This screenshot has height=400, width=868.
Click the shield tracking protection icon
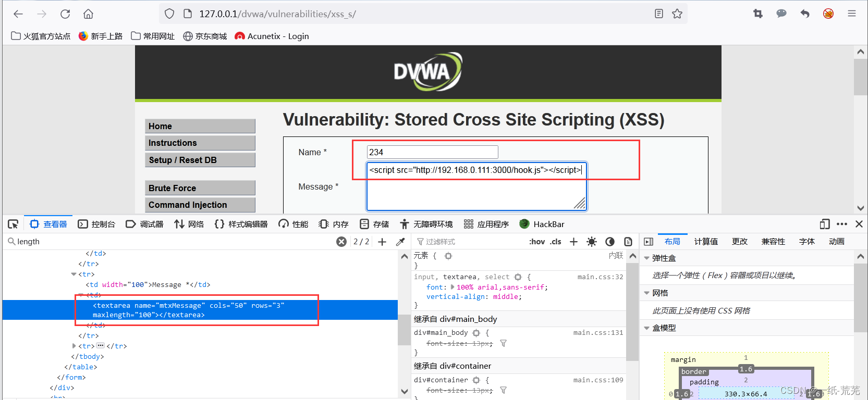pos(169,14)
